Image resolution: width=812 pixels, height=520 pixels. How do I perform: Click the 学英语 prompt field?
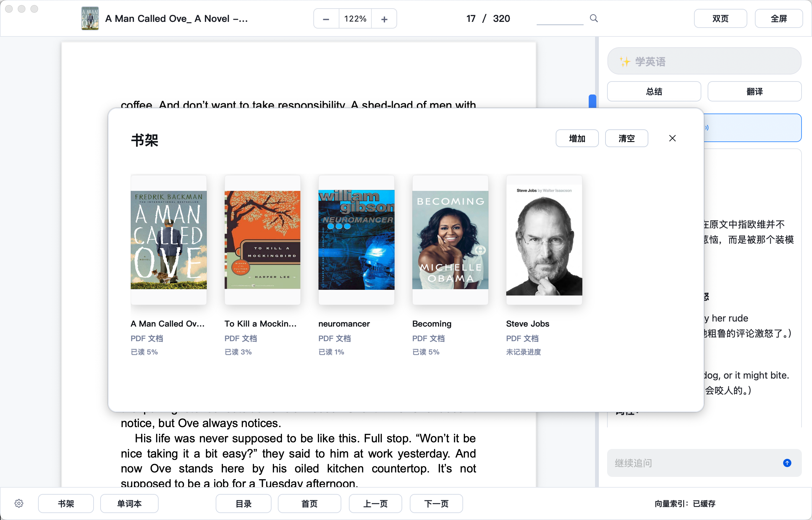(x=704, y=61)
